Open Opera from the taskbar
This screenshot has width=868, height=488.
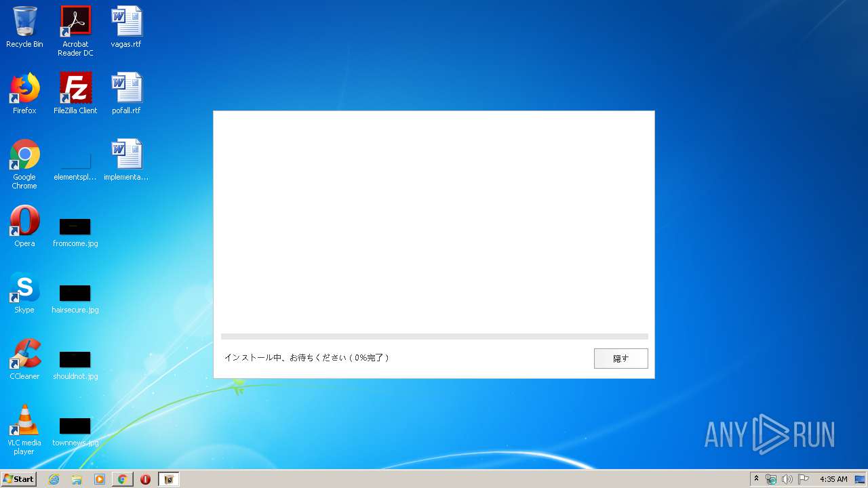145,479
